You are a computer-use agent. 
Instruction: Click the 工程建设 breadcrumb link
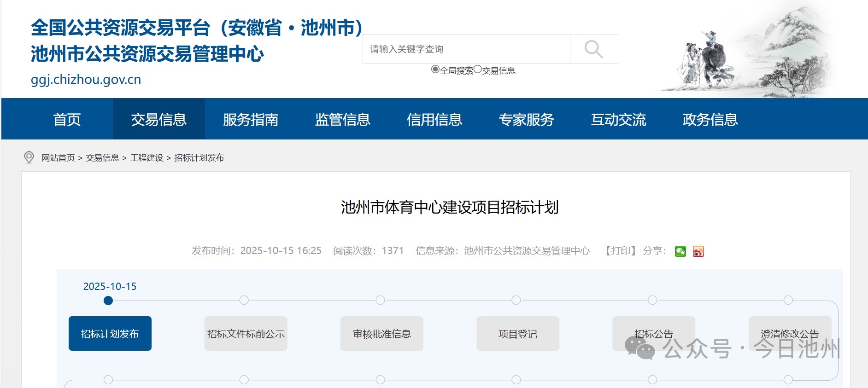[x=147, y=158]
